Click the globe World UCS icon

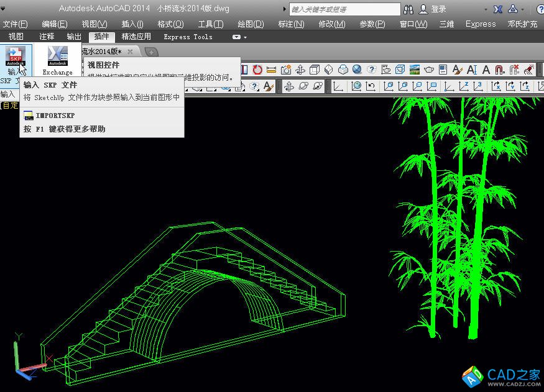[x=356, y=86]
